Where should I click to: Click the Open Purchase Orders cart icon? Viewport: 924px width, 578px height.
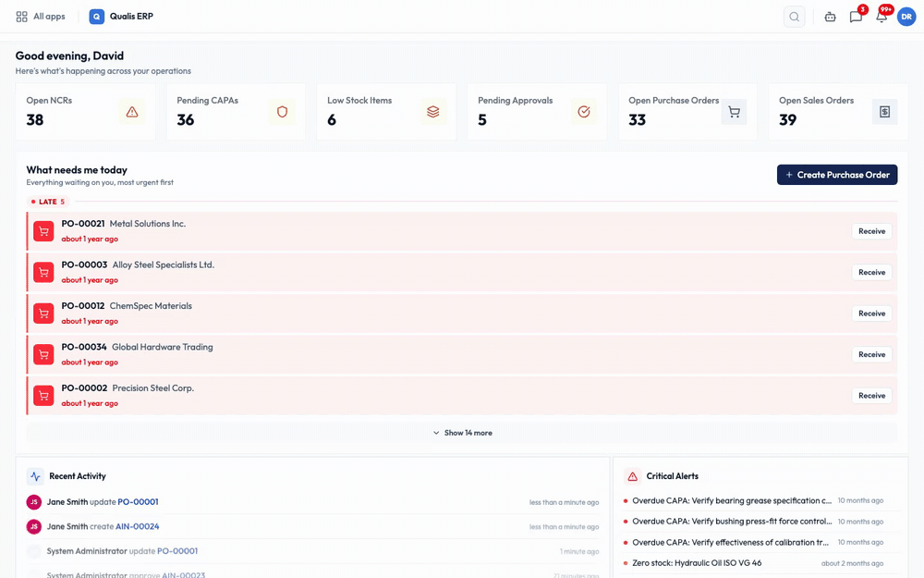coord(735,112)
